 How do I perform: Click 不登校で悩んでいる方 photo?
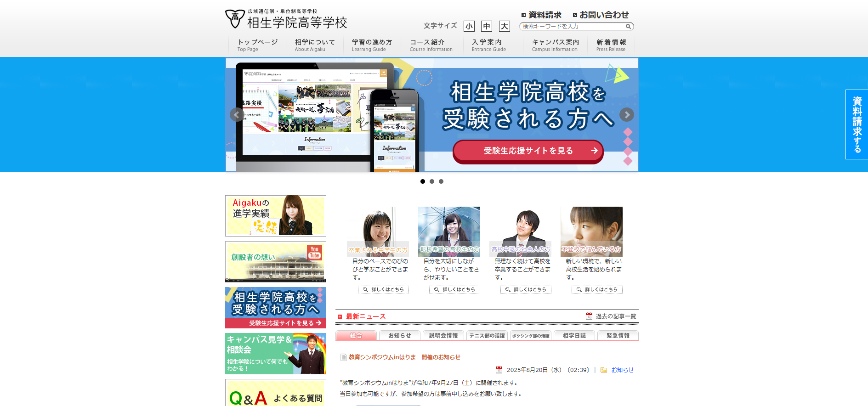(x=591, y=231)
